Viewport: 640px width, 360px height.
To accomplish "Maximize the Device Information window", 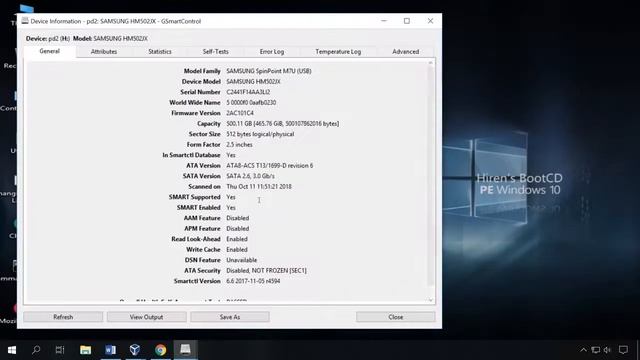I will point(407,21).
